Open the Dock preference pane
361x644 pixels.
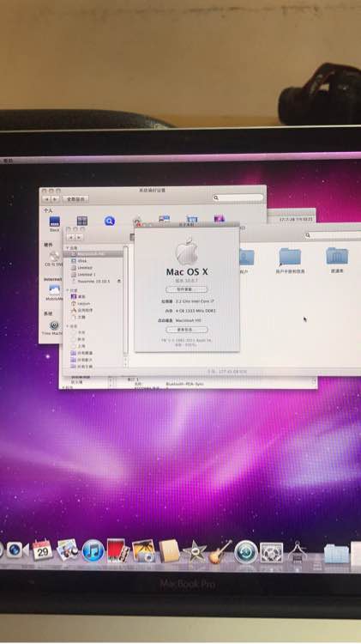click(x=55, y=223)
